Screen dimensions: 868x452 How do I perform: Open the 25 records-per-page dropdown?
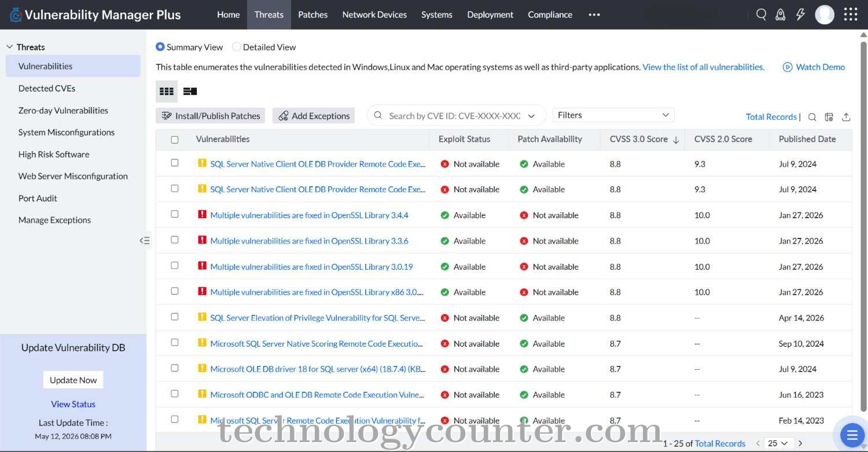[778, 443]
